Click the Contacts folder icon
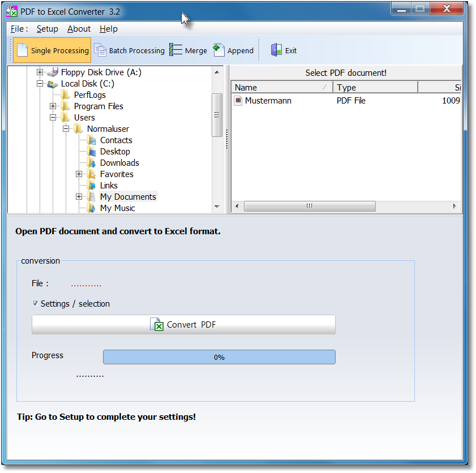 tap(91, 140)
